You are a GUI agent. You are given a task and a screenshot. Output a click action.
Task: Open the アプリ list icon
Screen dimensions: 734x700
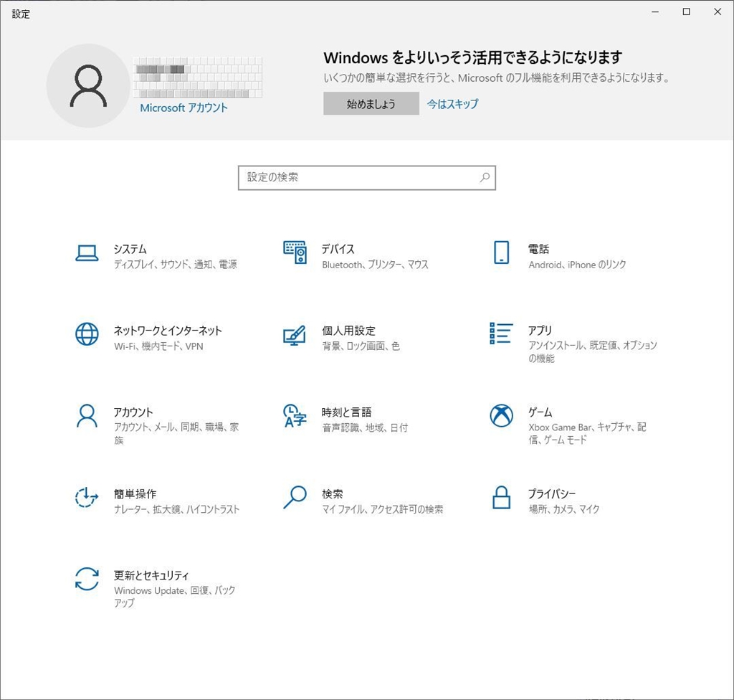click(x=501, y=333)
